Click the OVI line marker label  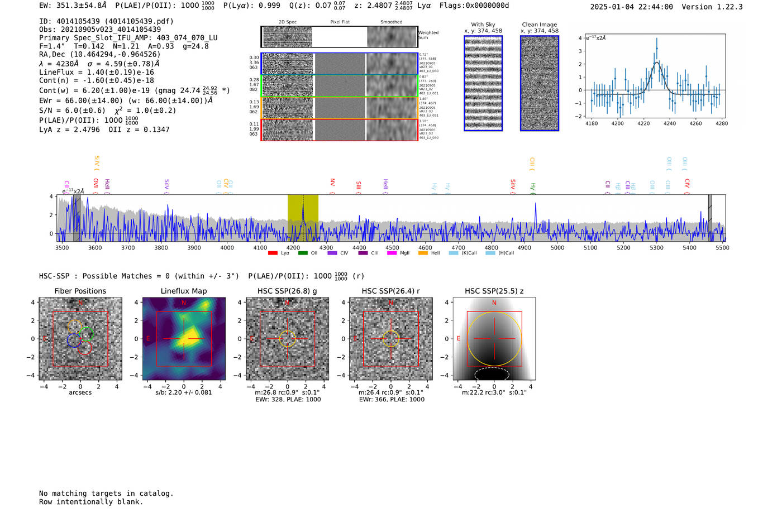[x=96, y=183]
